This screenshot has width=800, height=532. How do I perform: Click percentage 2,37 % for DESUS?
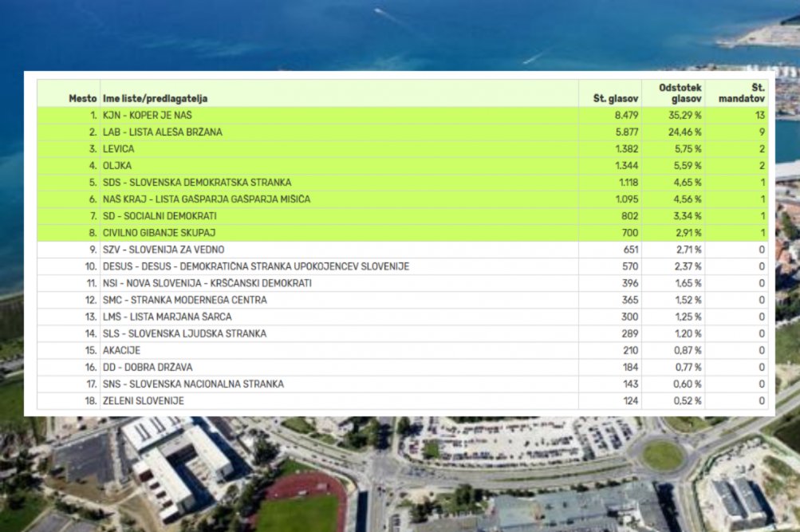pyautogui.click(x=688, y=266)
